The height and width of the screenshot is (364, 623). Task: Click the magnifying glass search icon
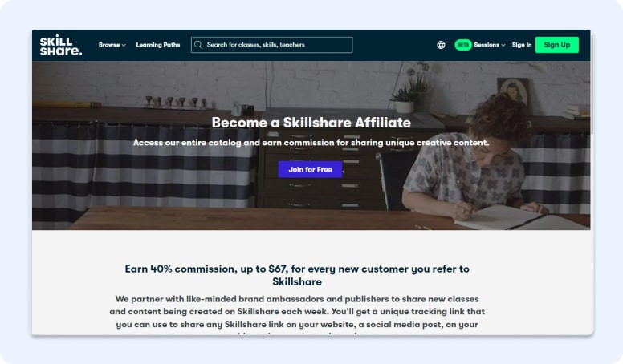(x=198, y=45)
